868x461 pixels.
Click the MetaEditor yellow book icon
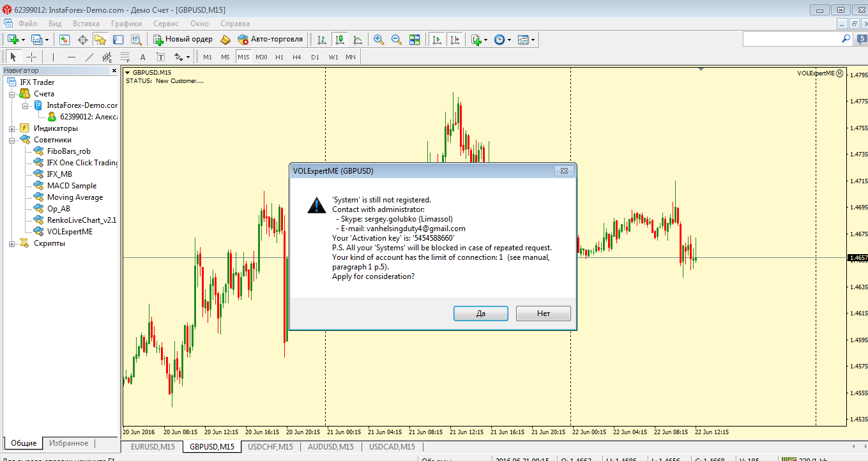tap(225, 40)
